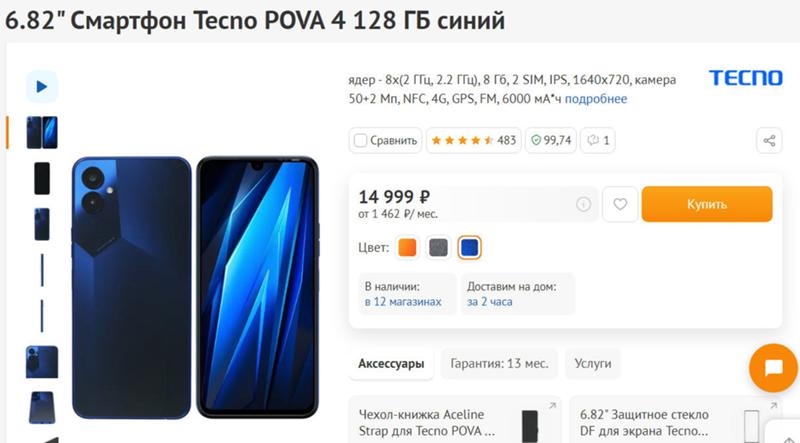This screenshot has height=443, width=800.
Task: Open the comments icon with count 1
Action: coord(597,140)
